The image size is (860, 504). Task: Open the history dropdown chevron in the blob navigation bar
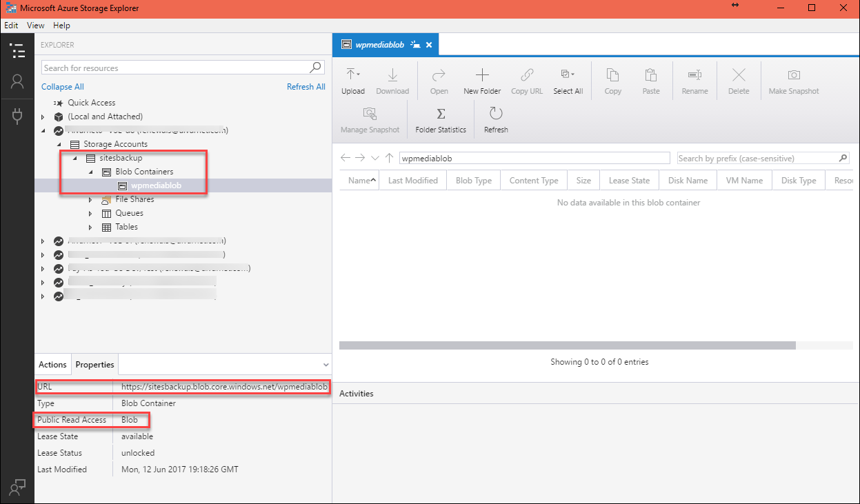point(375,158)
